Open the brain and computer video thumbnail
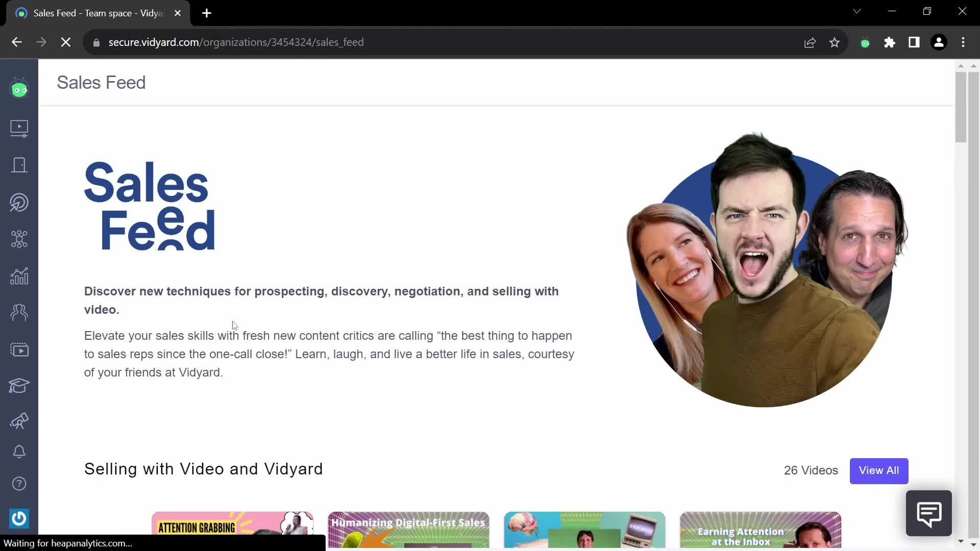980x551 pixels. [x=584, y=530]
